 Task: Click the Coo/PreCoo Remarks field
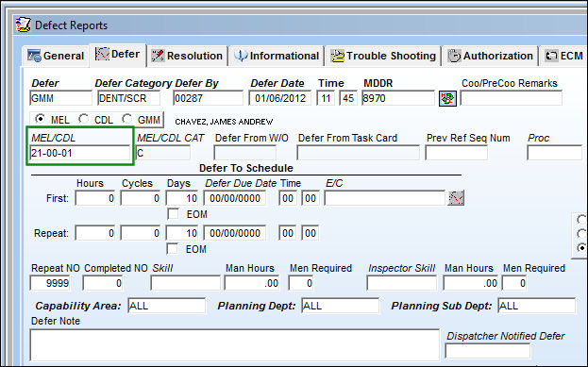tap(512, 98)
